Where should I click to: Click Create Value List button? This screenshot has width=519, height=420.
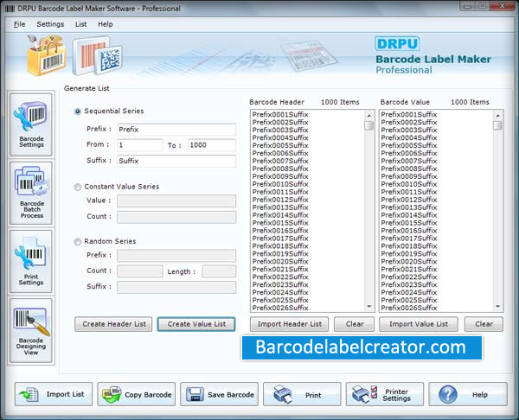pyautogui.click(x=196, y=324)
